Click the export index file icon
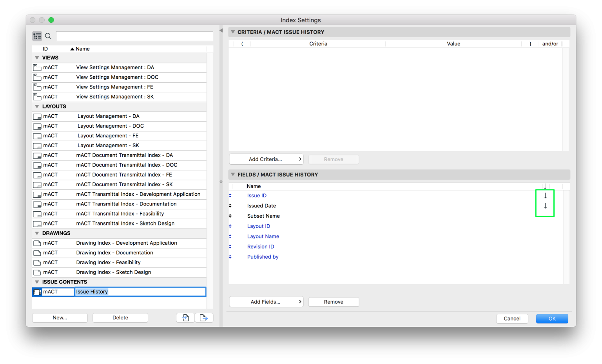 click(x=204, y=317)
